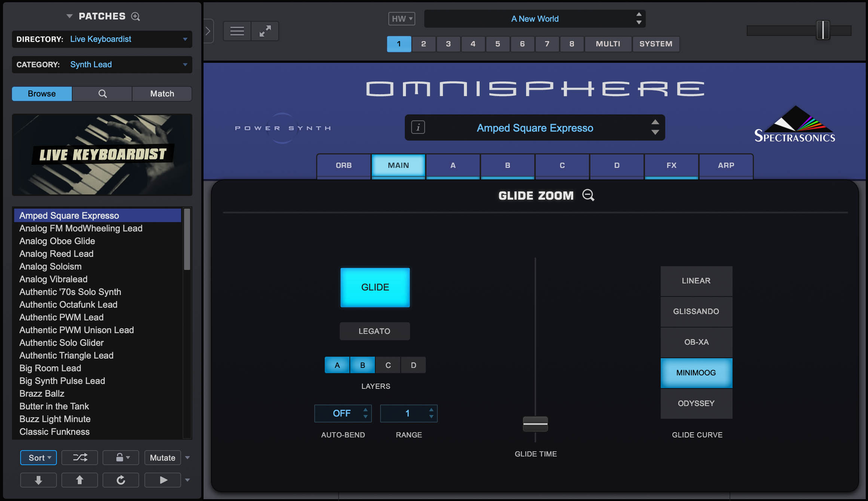Image resolution: width=868 pixels, height=501 pixels.
Task: Enable LEGATO mode
Action: (x=375, y=331)
